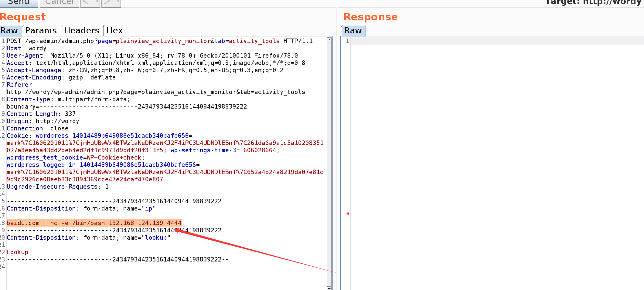Click the wordpress_test_cookie value
Viewport: 644px width, 290px height.
(x=114, y=158)
